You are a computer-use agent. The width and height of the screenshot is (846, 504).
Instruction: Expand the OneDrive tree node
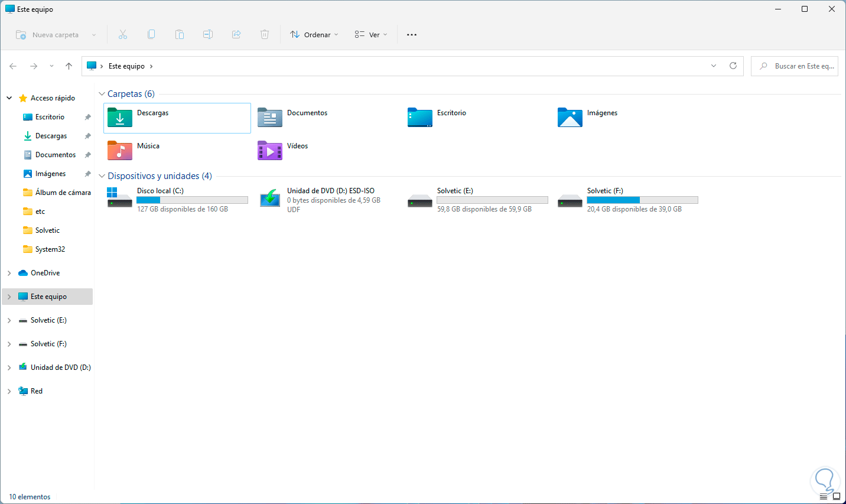9,273
